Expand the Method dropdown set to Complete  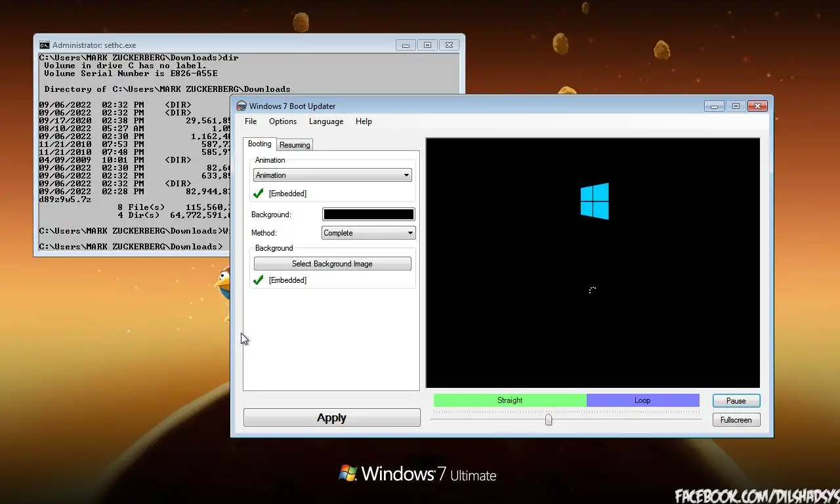[x=369, y=233]
